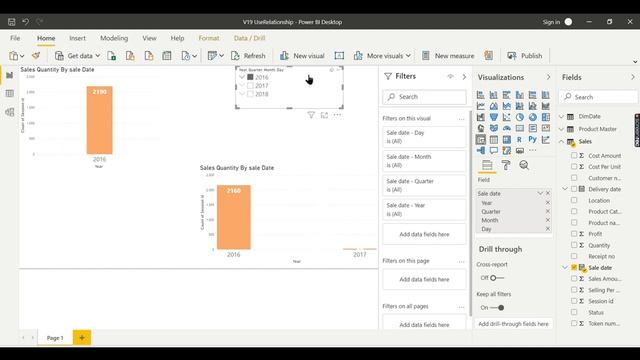Click the Refresh button
The image size is (640, 360).
point(249,56)
